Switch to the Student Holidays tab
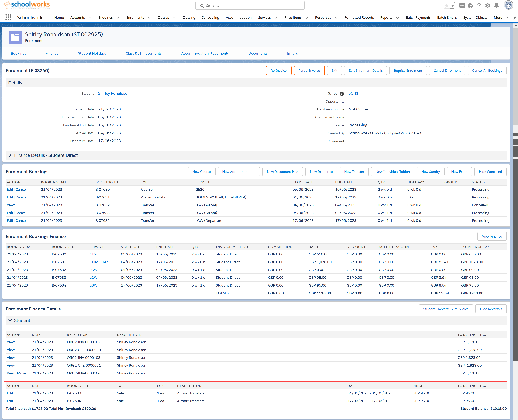This screenshot has height=420, width=518. tap(92, 53)
